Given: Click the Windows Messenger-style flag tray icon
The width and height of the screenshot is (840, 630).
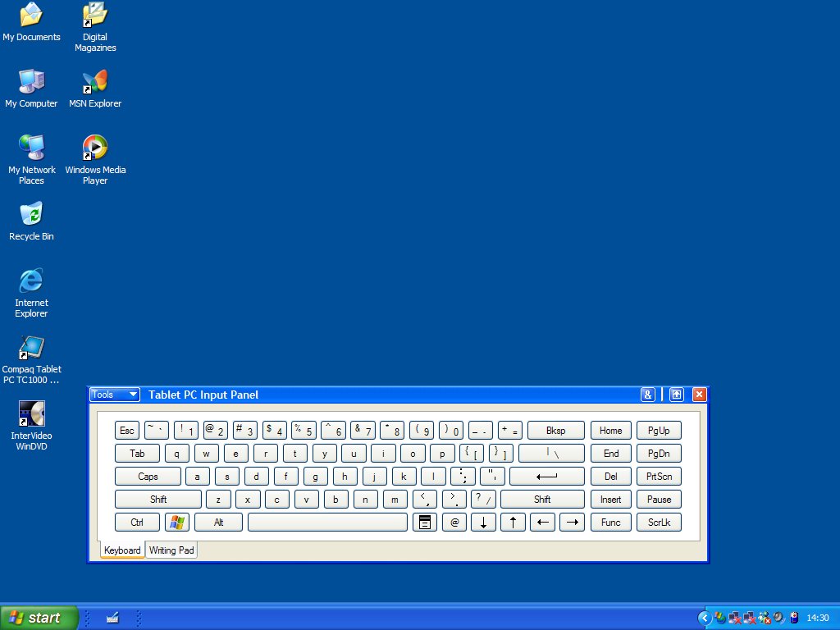Looking at the screenshot, I should (720, 619).
